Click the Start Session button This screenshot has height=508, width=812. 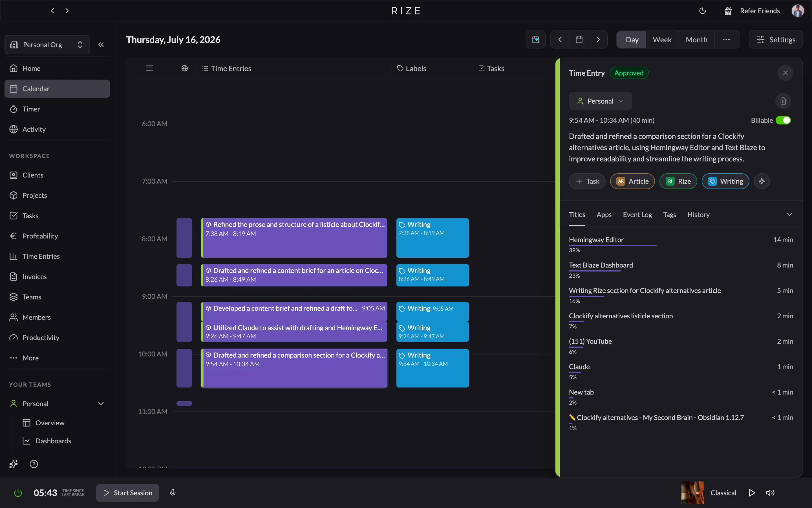click(127, 493)
